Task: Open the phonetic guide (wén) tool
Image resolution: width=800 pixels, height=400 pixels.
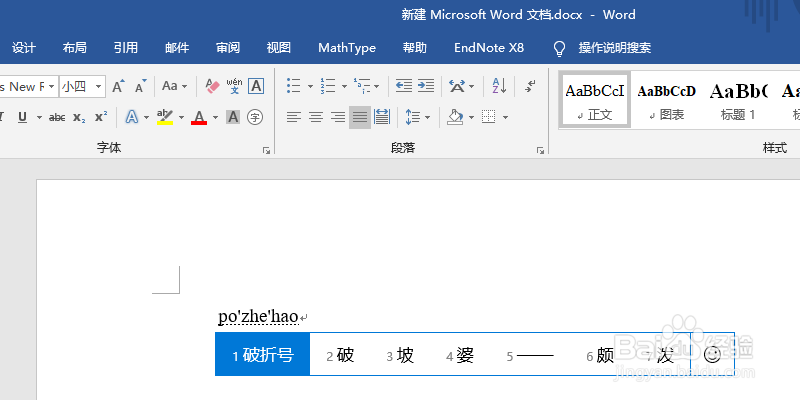Action: click(x=235, y=86)
